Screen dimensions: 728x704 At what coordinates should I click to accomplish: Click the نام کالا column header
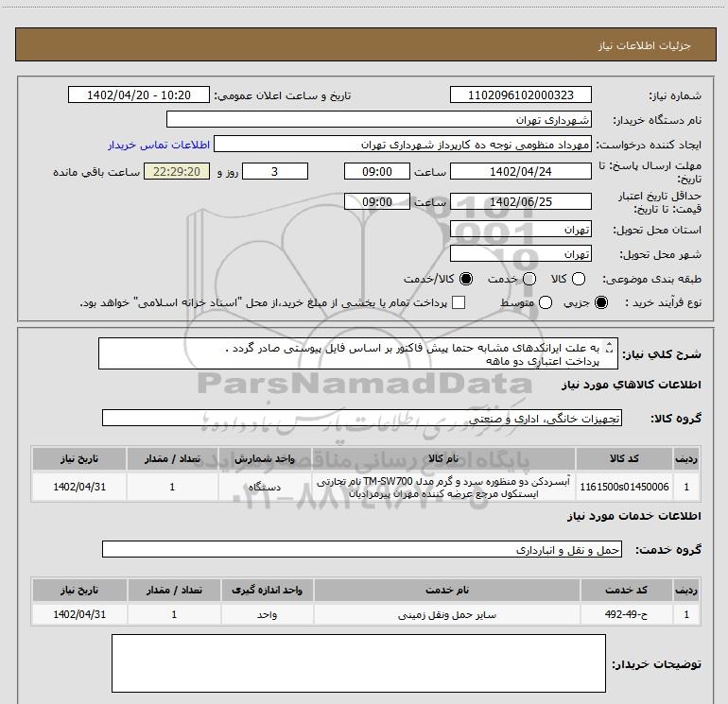(x=443, y=459)
